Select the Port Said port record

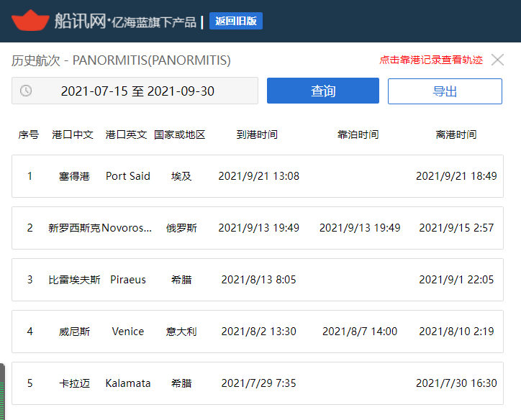258,176
